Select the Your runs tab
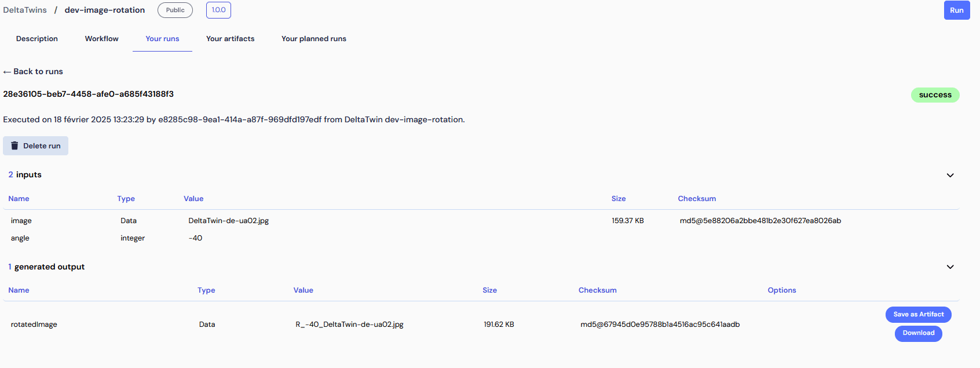 point(162,39)
